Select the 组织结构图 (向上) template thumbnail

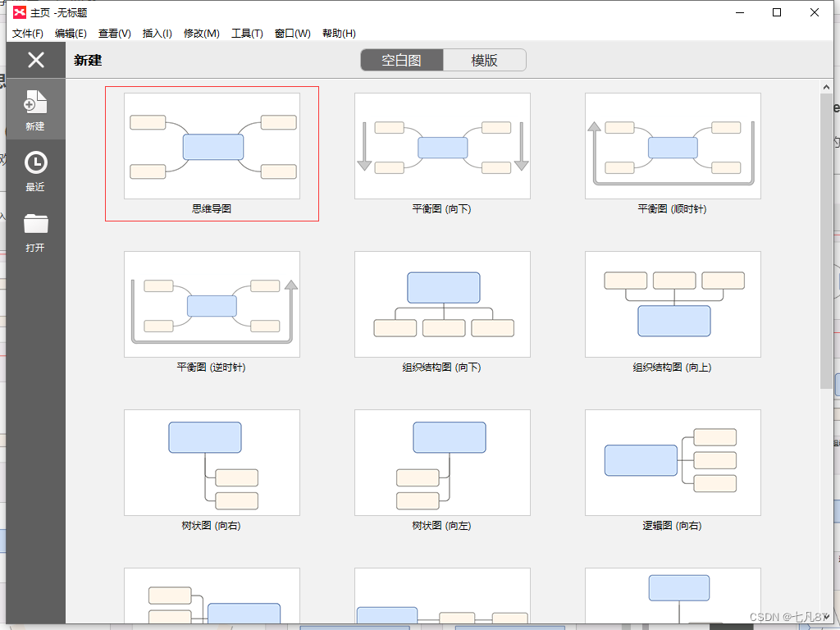[673, 304]
